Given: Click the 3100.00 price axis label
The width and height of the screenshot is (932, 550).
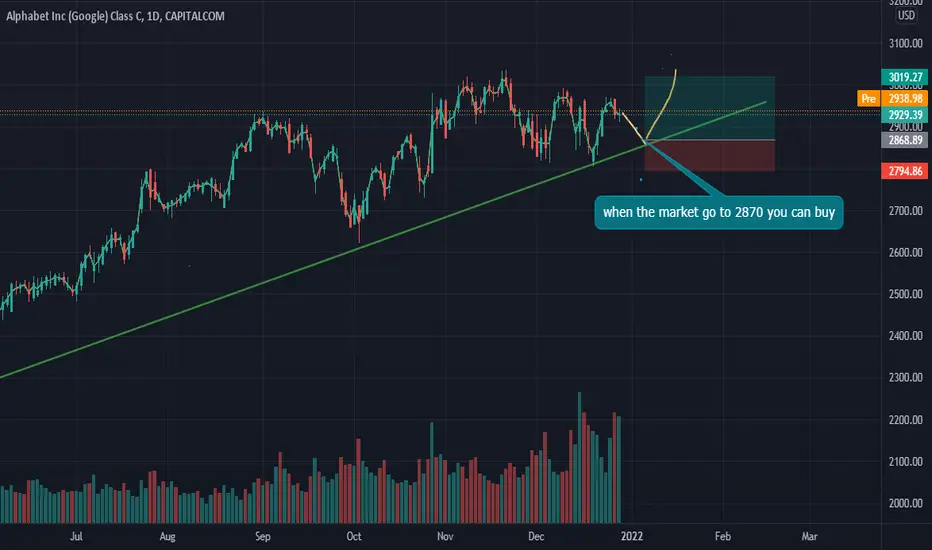Looking at the screenshot, I should point(905,43).
